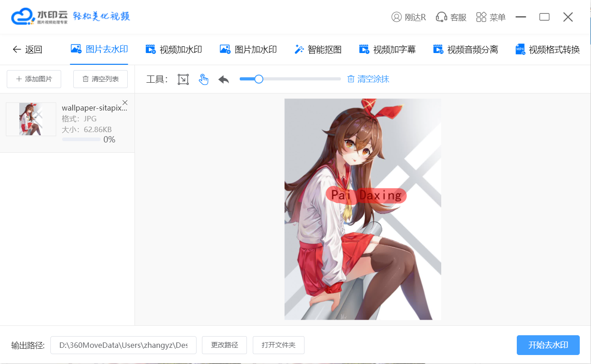This screenshot has width=591, height=364.
Task: Click the 水印云 cloud logo
Action: point(23,17)
